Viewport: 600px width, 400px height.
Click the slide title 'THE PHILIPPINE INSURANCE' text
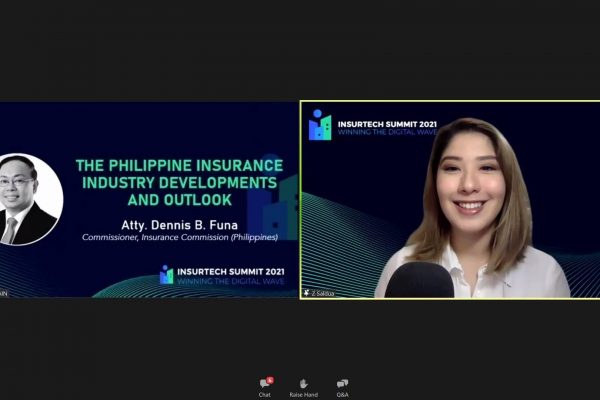click(179, 165)
